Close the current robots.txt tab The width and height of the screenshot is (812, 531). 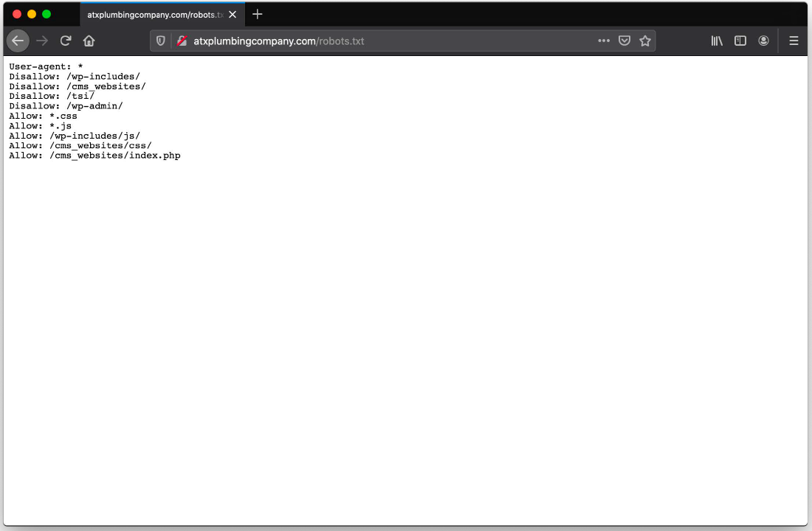pos(233,15)
